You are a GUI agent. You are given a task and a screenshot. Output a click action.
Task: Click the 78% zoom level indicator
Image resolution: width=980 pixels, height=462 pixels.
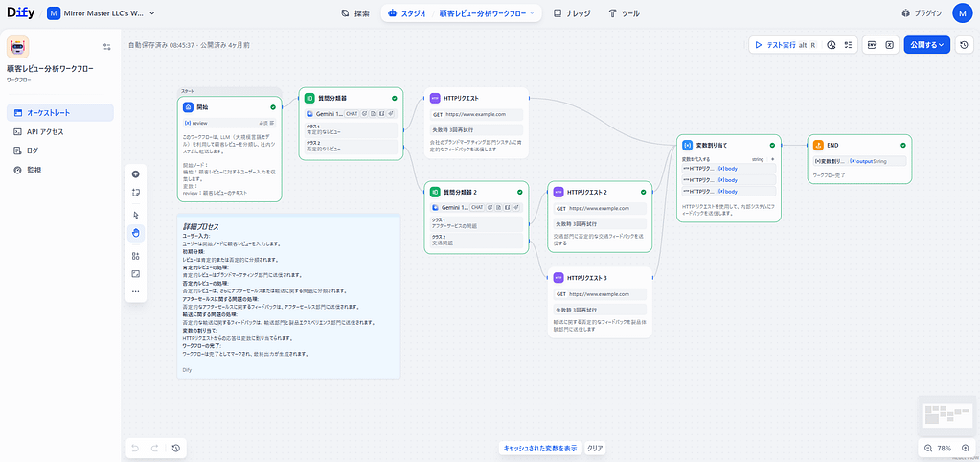pyautogui.click(x=944, y=449)
